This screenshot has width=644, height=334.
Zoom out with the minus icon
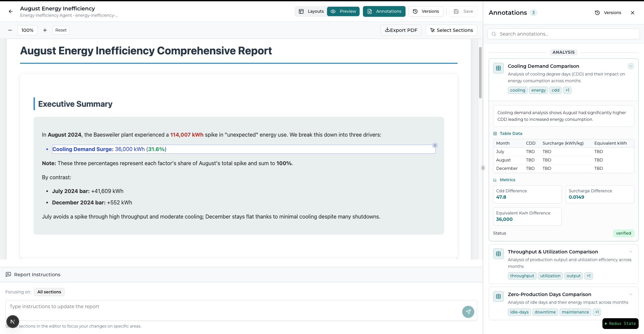[x=10, y=30]
